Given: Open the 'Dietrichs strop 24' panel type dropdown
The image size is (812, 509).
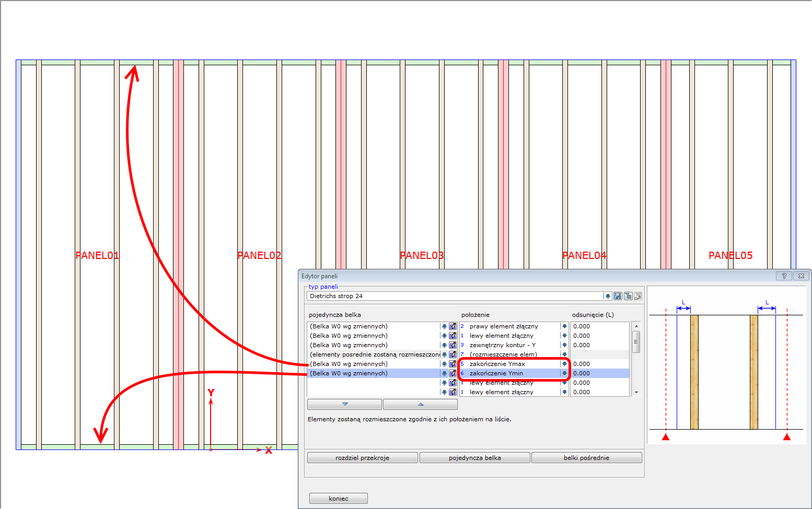Looking at the screenshot, I should 607,296.
